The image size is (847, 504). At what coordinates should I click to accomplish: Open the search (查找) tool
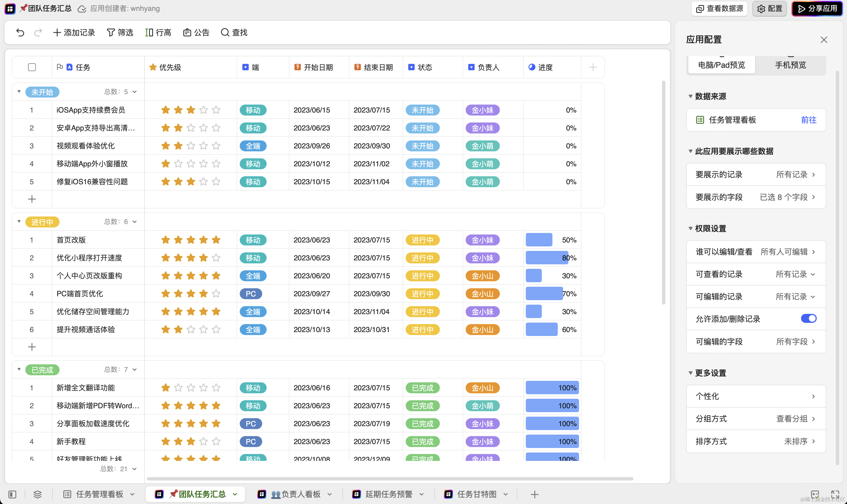point(234,32)
